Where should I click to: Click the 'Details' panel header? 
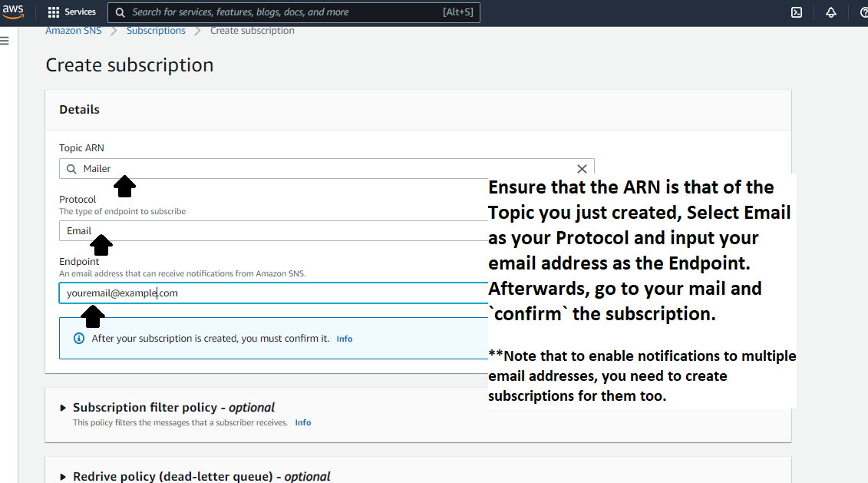click(80, 110)
